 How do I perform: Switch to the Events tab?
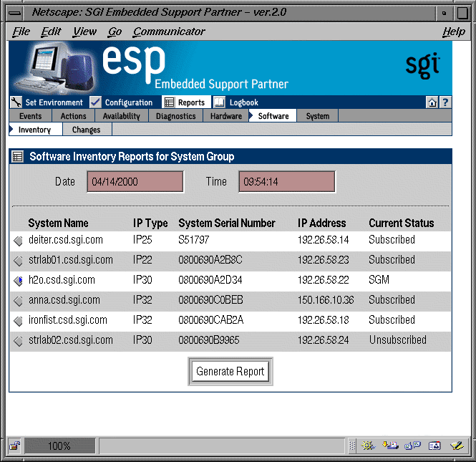[x=30, y=116]
